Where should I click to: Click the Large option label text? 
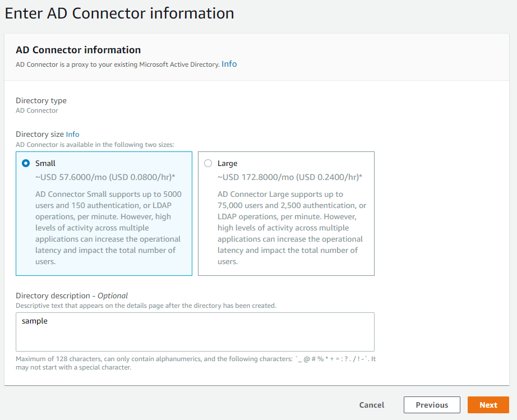pyautogui.click(x=227, y=163)
